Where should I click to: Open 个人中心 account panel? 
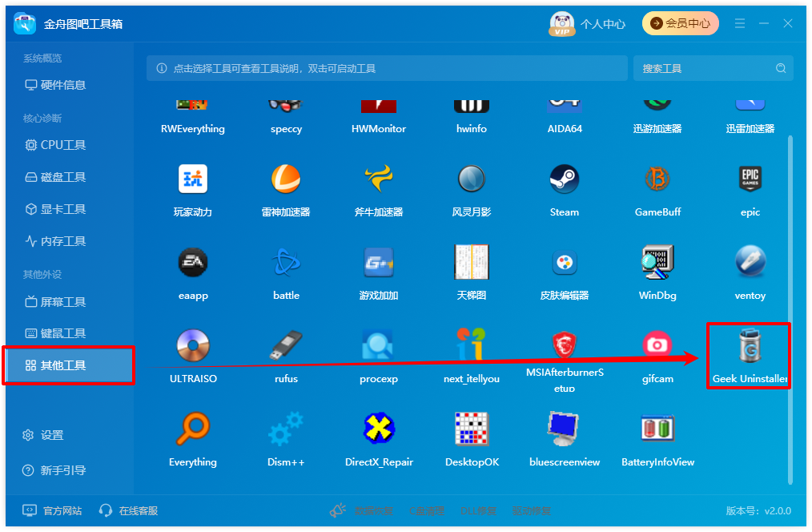[x=603, y=24]
